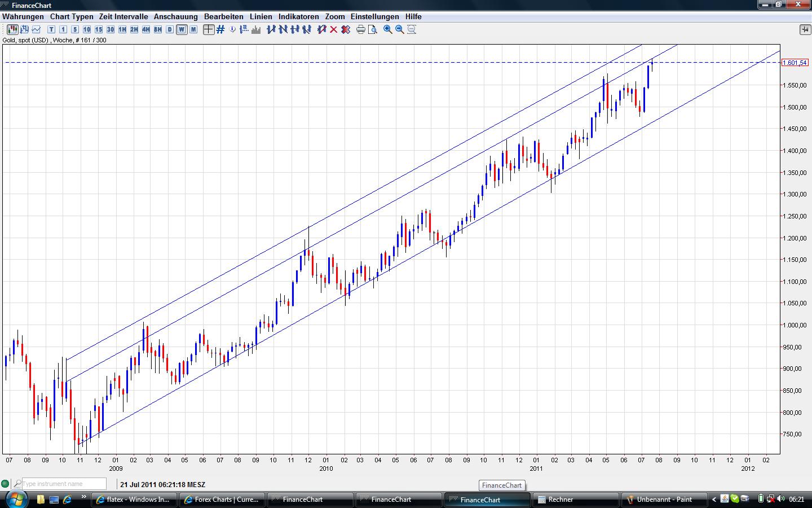Open the Indikatoren menu
812x508 pixels.
pyautogui.click(x=298, y=16)
